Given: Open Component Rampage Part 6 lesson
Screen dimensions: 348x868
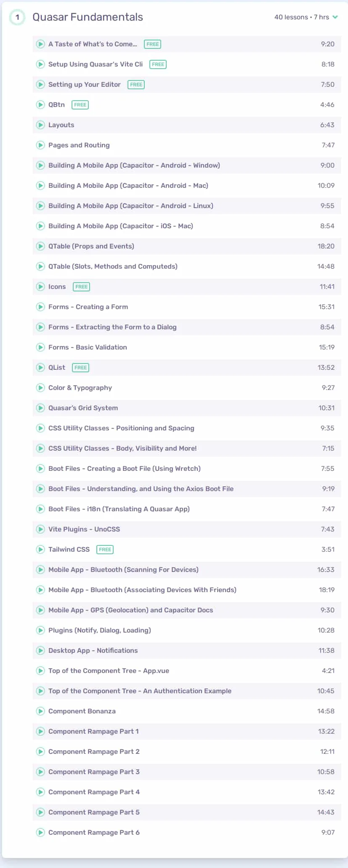Looking at the screenshot, I should 187,833.
